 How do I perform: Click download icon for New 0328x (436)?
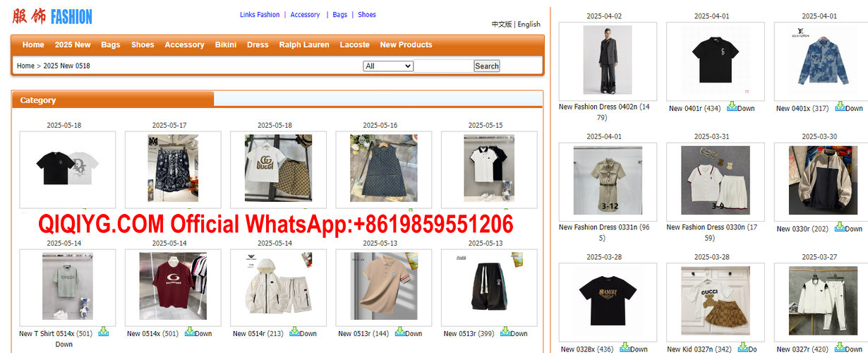[625, 347]
